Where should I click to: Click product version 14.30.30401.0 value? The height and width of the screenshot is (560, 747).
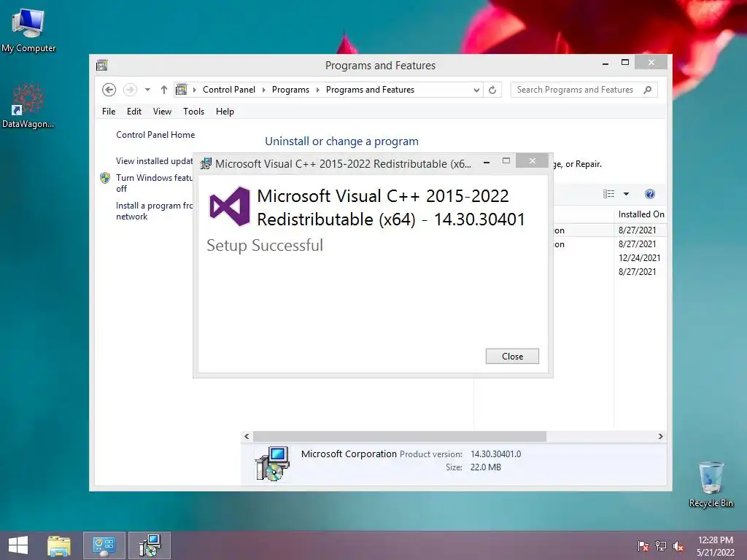[x=496, y=454]
